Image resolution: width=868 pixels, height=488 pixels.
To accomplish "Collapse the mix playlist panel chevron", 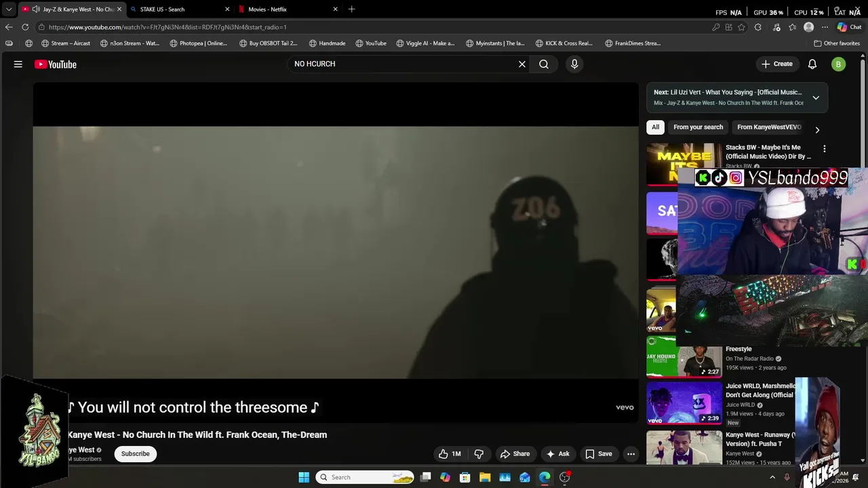I will (x=816, y=98).
